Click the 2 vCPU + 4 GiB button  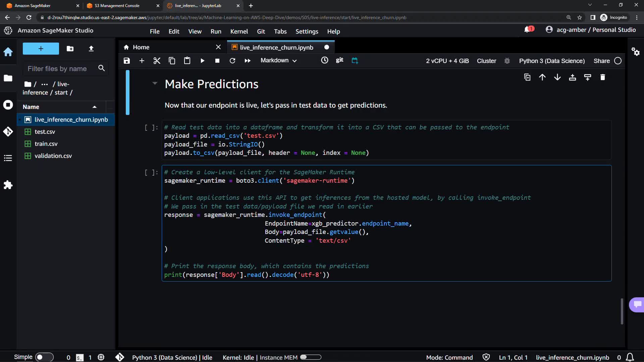447,61
